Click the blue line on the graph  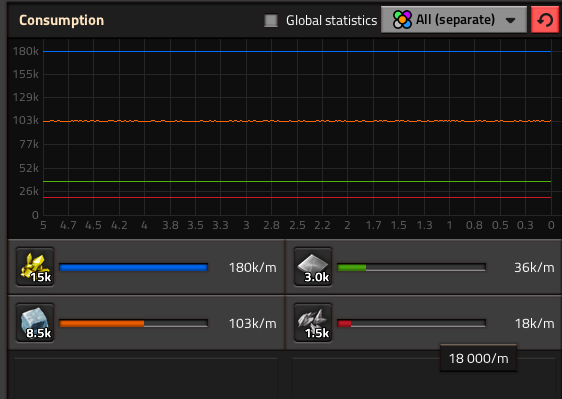(x=297, y=52)
